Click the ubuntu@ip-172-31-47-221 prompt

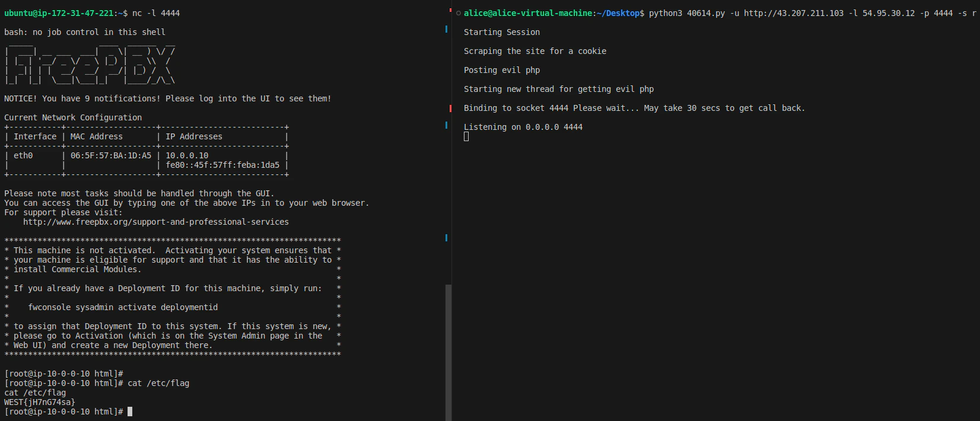66,13
